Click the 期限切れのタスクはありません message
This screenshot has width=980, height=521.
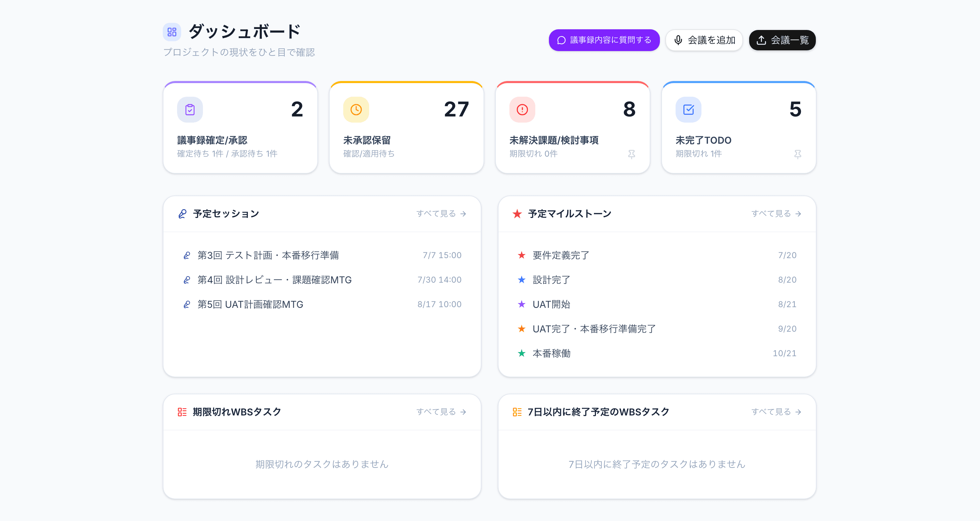322,464
